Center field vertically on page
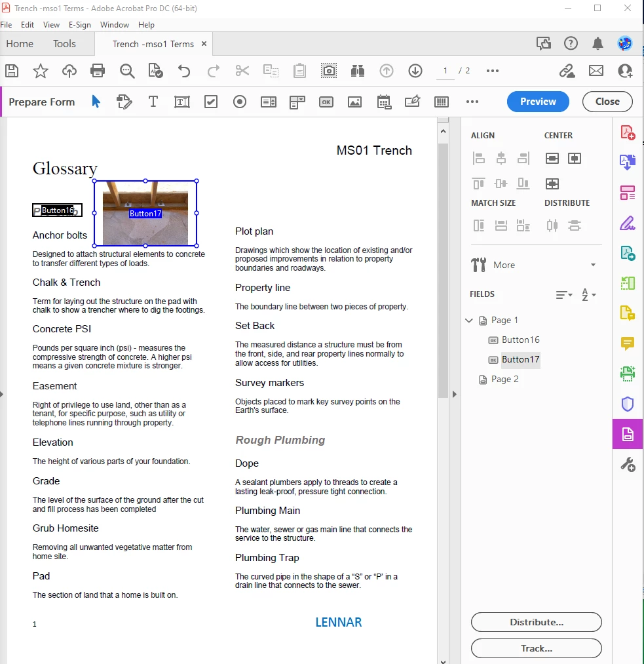Viewport: 644px width, 664px height. point(574,159)
